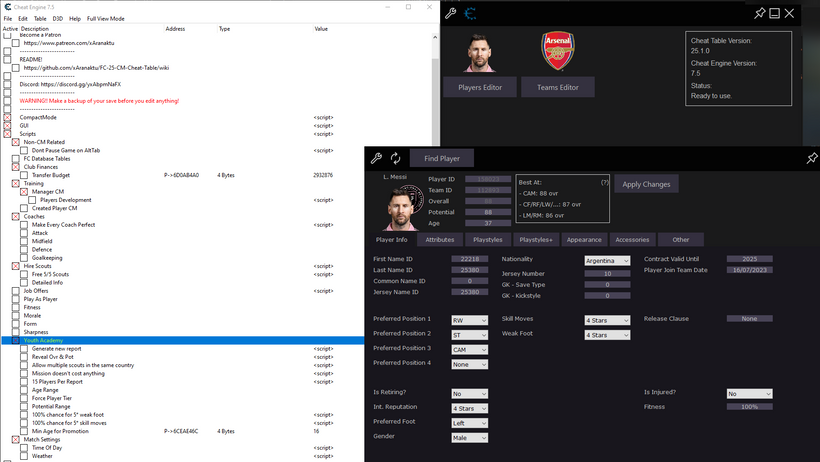The image size is (820, 462).
Task: Tick the Make Every Coach Perfect checkbox
Action: (23, 224)
